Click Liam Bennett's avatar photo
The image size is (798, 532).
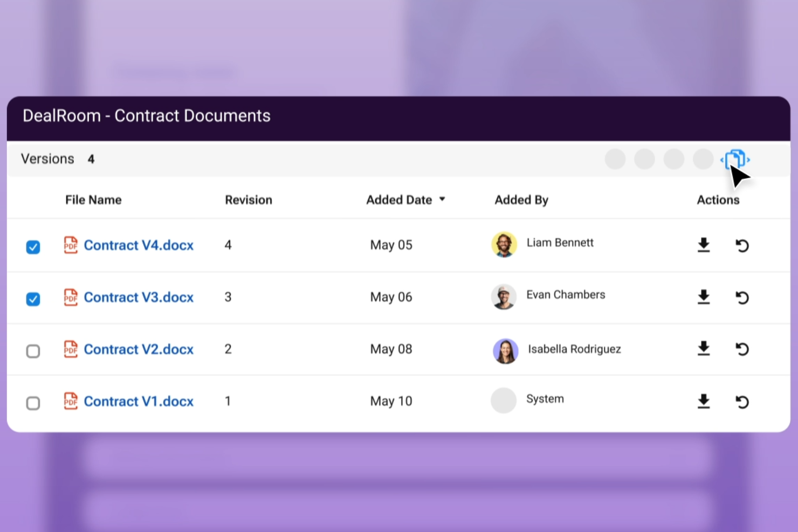pos(504,244)
